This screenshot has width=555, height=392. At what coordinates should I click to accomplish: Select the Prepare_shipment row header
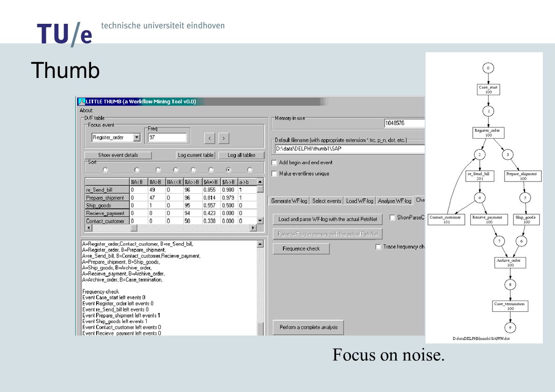pyautogui.click(x=107, y=197)
